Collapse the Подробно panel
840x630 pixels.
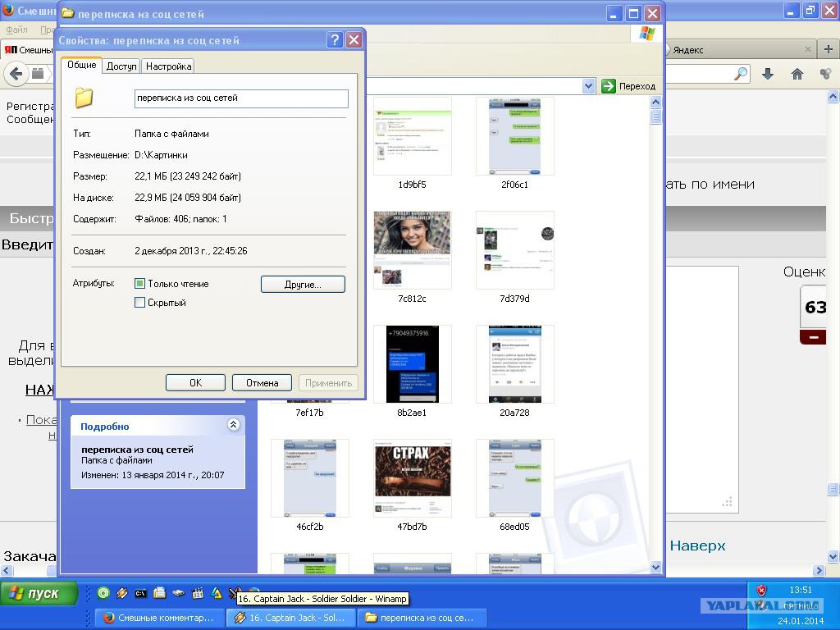point(234,425)
